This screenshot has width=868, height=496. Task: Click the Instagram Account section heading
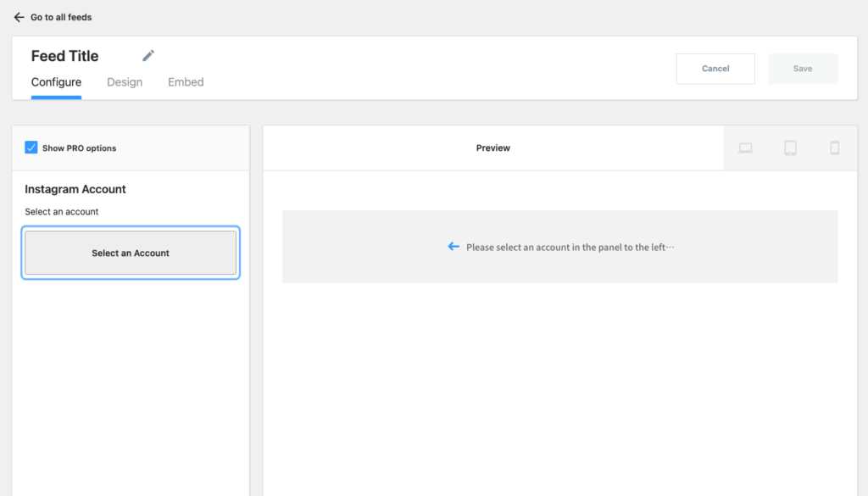pyautogui.click(x=75, y=189)
